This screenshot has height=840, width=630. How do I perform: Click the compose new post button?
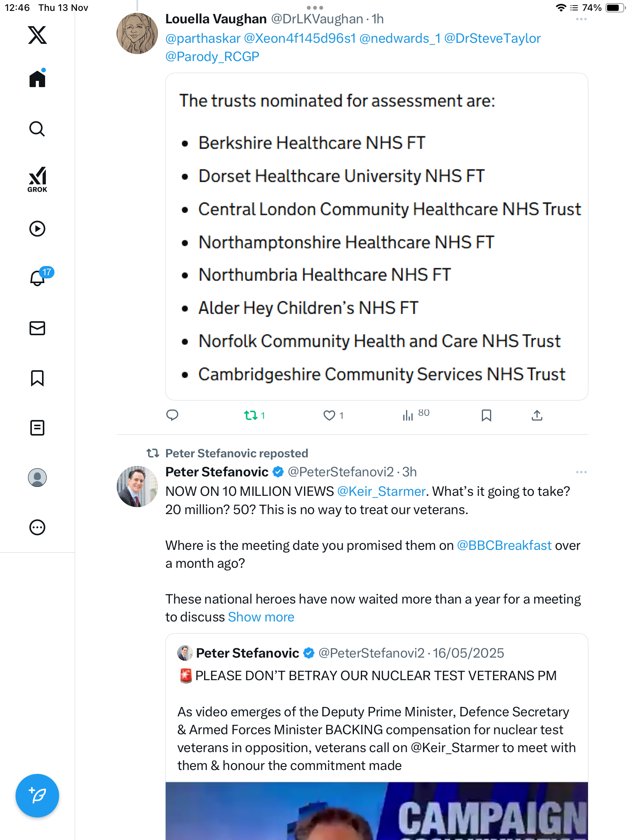[x=37, y=796]
